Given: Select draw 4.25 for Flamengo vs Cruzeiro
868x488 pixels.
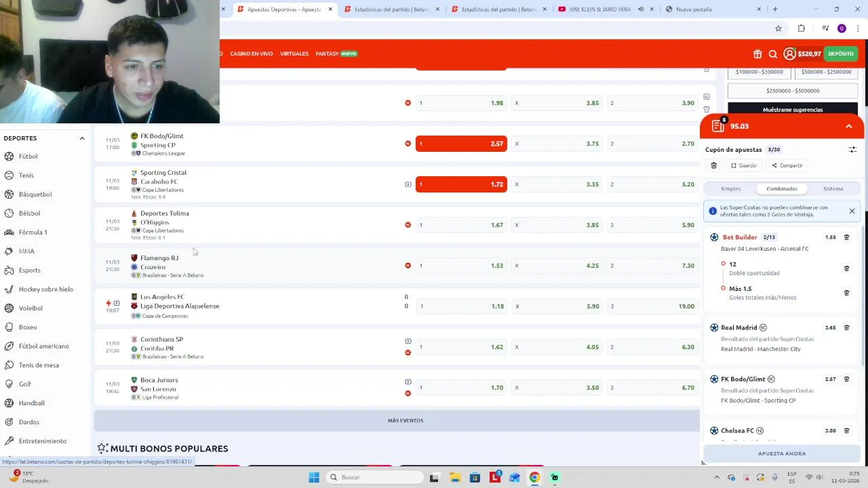Looking at the screenshot, I should coord(557,266).
